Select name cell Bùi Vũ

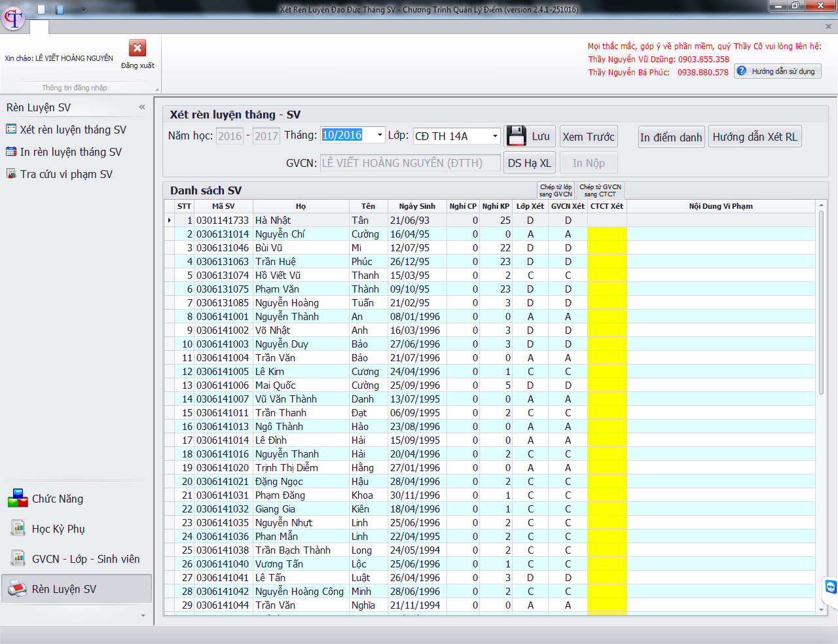pos(301,248)
